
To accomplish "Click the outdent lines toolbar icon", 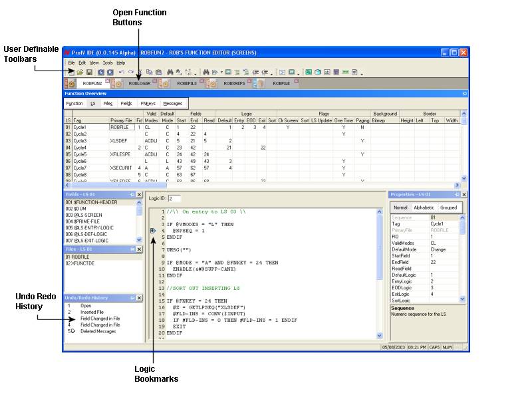I will click(x=265, y=72).
